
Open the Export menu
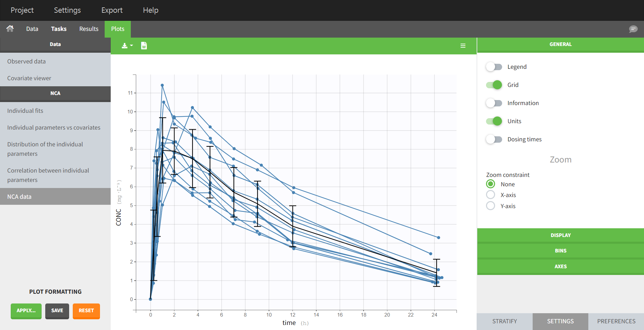click(x=112, y=10)
